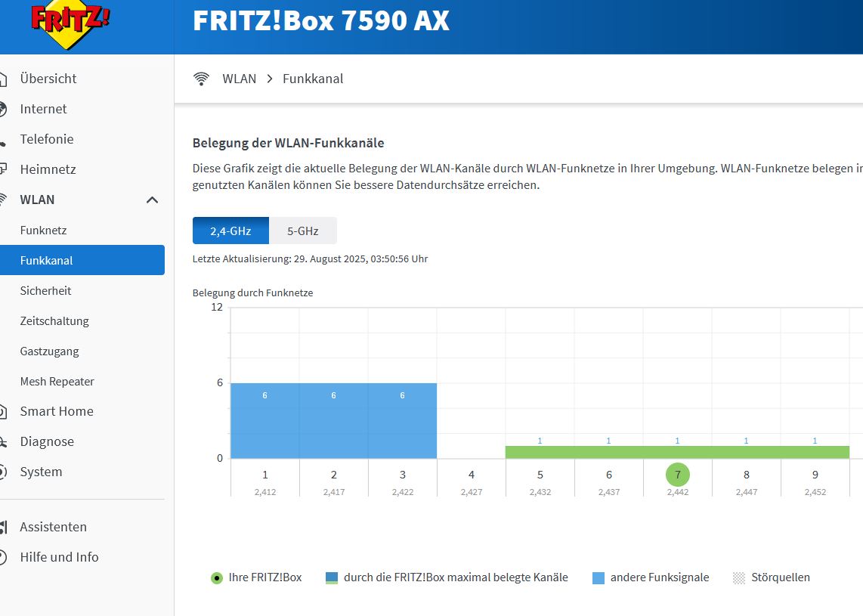Click the green bar on channel 5
The image size is (863, 616).
point(540,452)
